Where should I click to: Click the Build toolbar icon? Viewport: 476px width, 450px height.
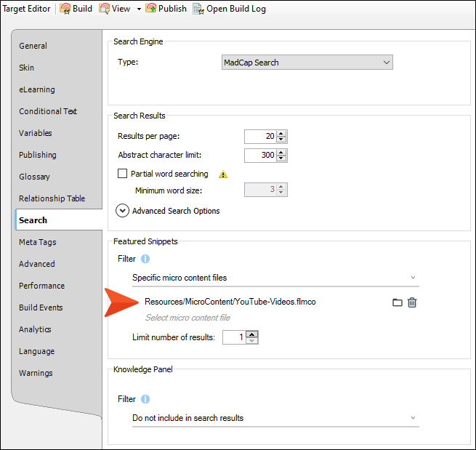tap(65, 9)
